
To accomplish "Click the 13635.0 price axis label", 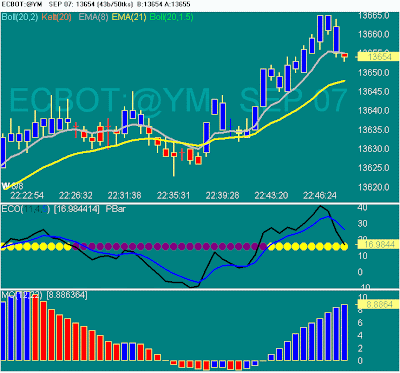I will [374, 129].
